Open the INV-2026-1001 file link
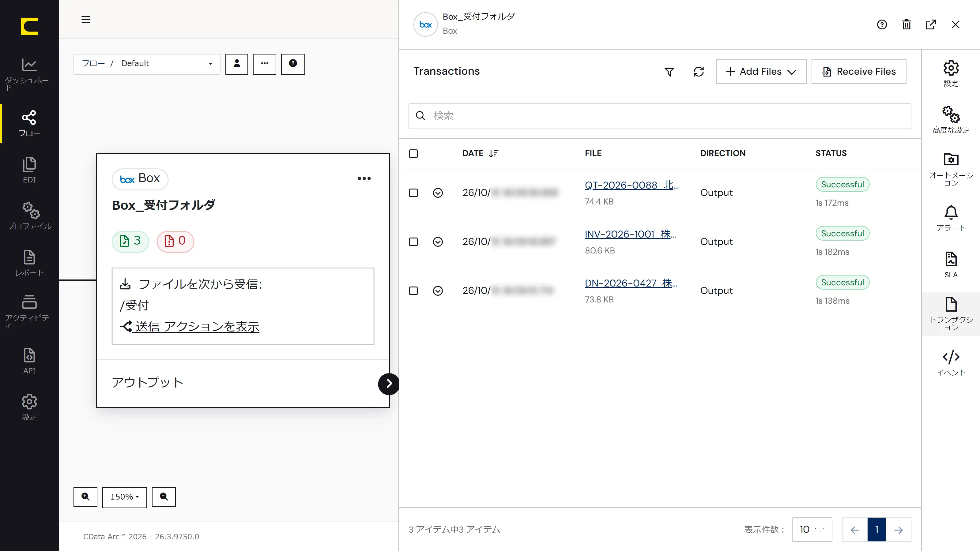 click(630, 234)
